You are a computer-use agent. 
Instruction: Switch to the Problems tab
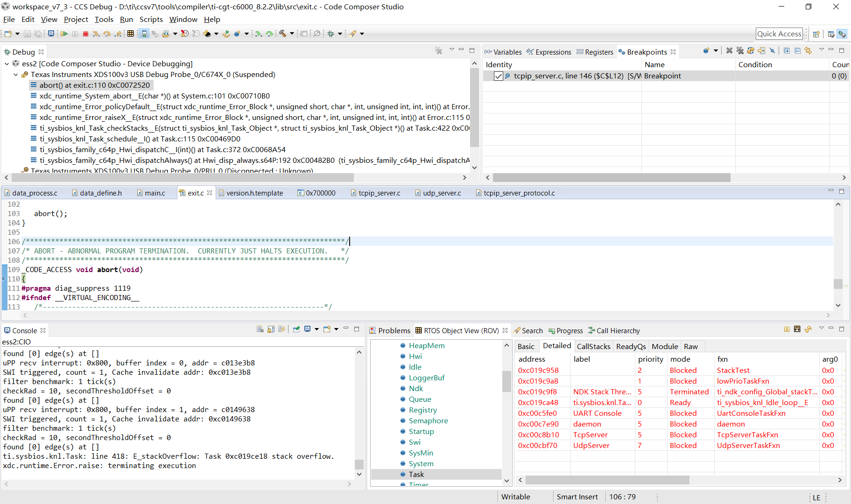390,330
